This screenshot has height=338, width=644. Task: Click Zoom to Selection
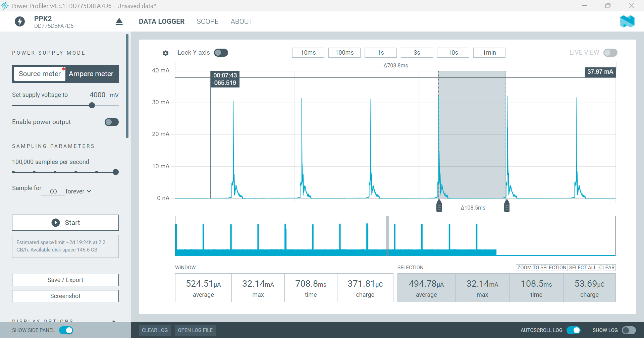pyautogui.click(x=541, y=268)
